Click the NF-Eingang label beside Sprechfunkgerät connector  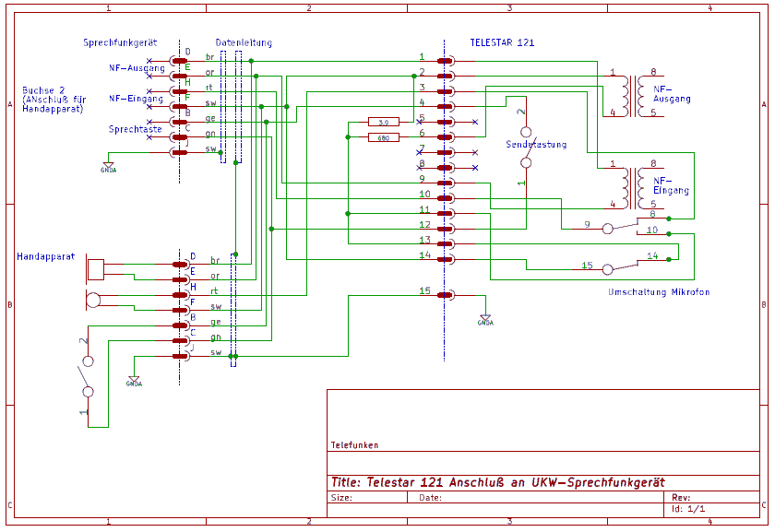[x=136, y=99]
